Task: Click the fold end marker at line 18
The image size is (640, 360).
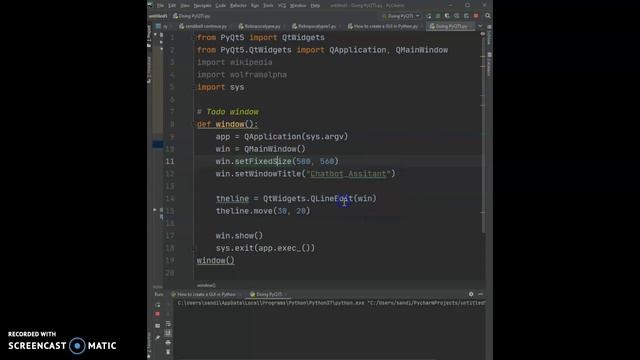Action: tap(194, 248)
